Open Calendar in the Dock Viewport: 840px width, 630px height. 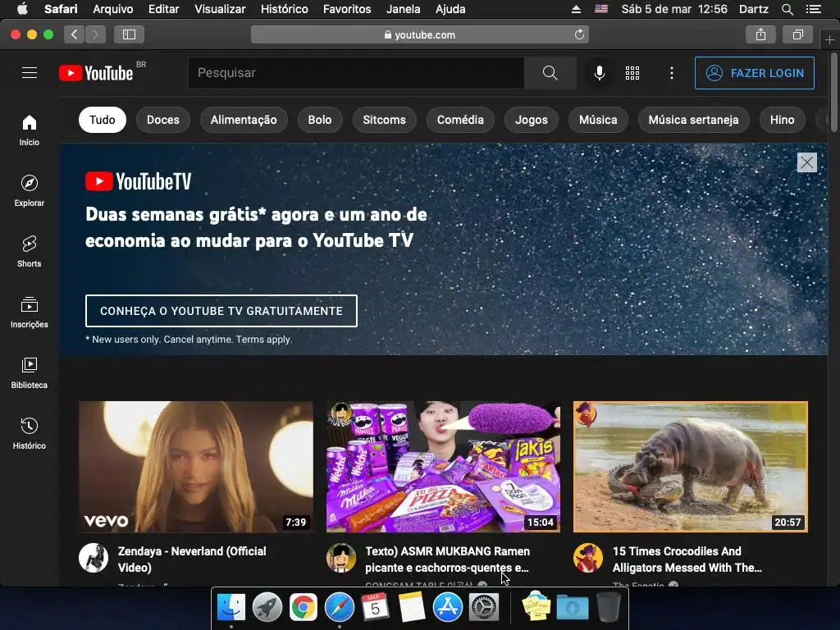(x=376, y=608)
